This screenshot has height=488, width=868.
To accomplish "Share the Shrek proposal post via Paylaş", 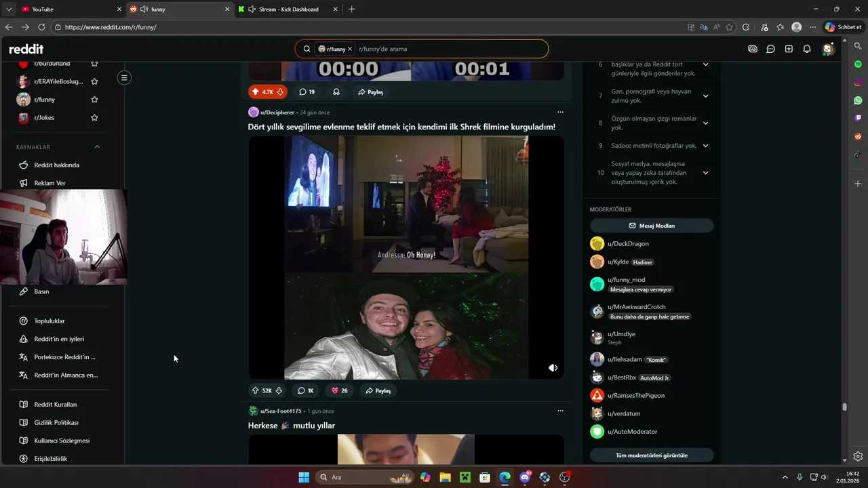I will (x=378, y=390).
